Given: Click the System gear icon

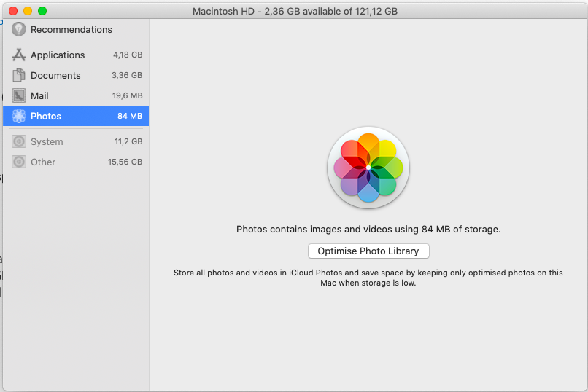Looking at the screenshot, I should click(19, 141).
